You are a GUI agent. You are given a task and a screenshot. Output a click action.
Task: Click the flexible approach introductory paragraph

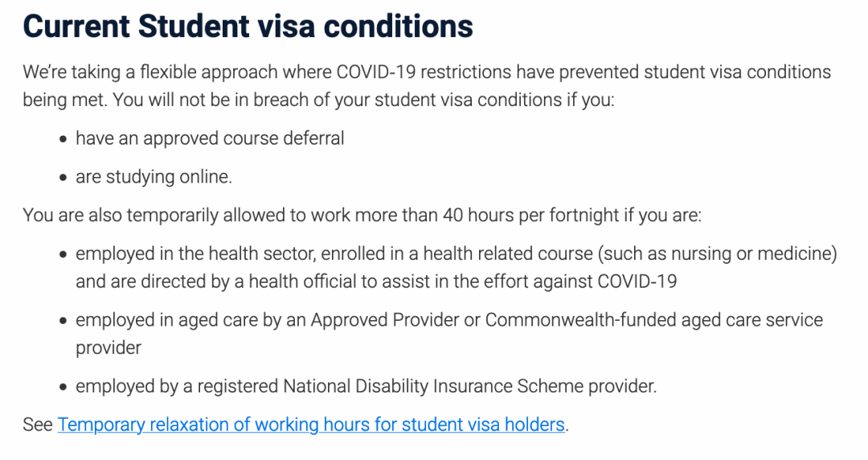pos(427,86)
